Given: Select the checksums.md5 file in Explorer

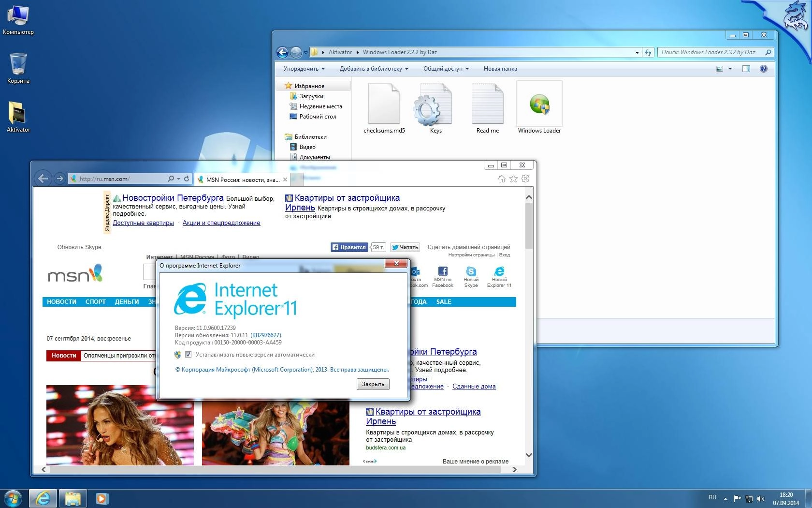Looking at the screenshot, I should (x=384, y=109).
